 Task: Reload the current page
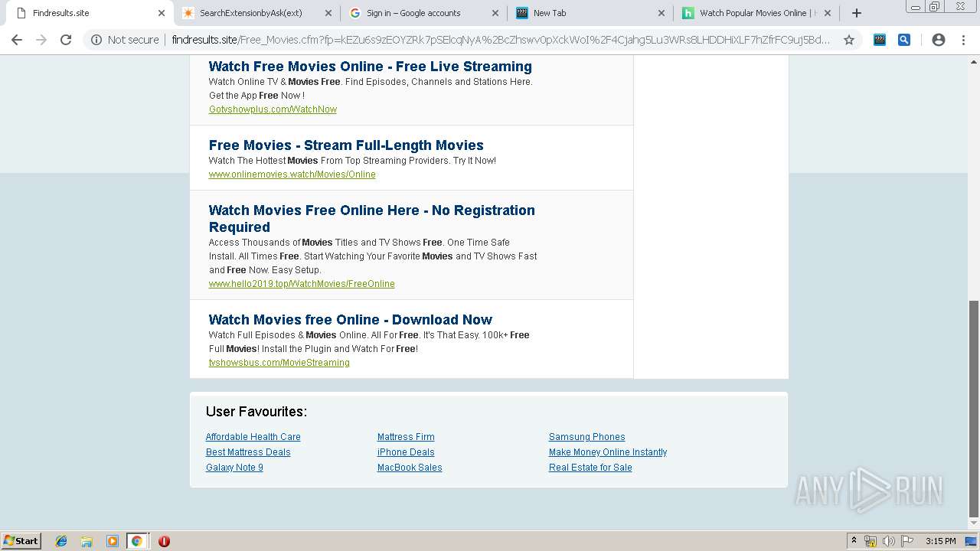pos(66,40)
